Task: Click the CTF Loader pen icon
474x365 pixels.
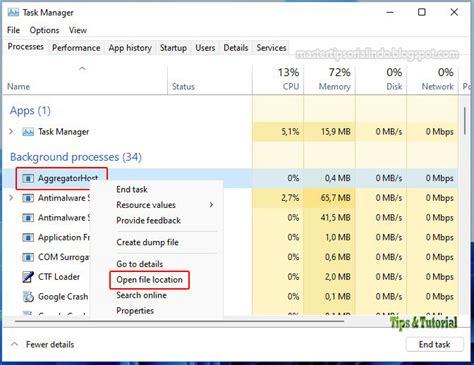Action: (28, 277)
